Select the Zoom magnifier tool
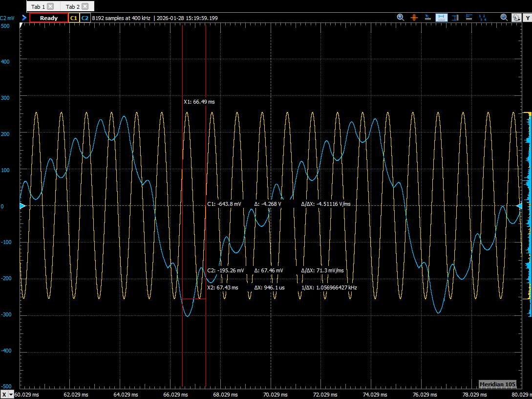 point(400,17)
